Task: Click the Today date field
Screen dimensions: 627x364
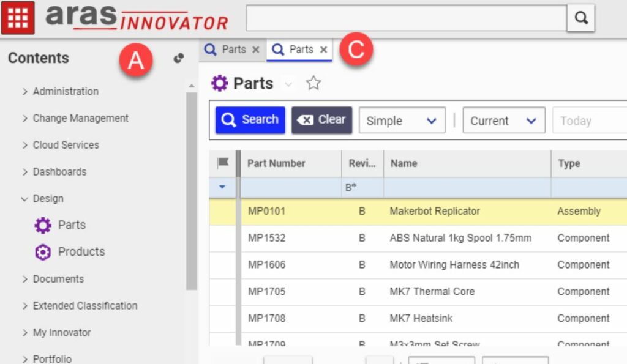Action: [590, 121]
